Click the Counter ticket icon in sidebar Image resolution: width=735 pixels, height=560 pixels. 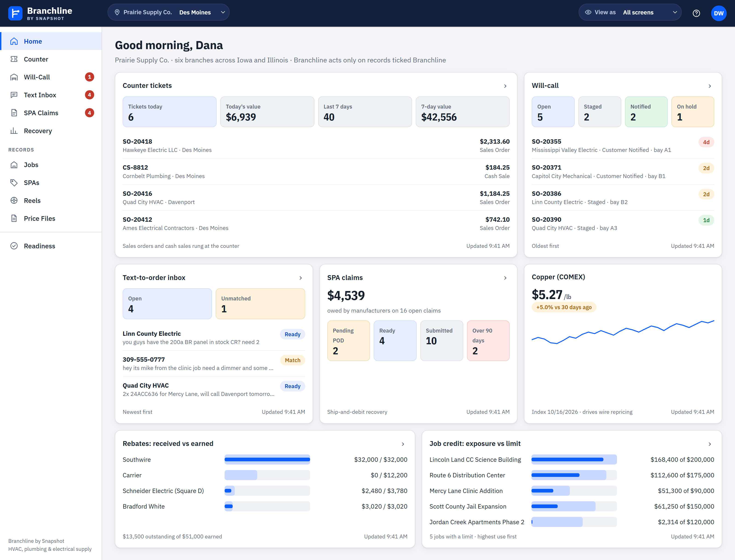(14, 59)
